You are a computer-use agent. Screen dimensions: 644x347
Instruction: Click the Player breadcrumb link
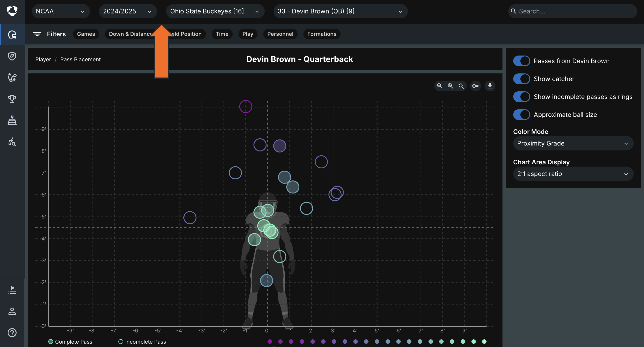pyautogui.click(x=43, y=60)
